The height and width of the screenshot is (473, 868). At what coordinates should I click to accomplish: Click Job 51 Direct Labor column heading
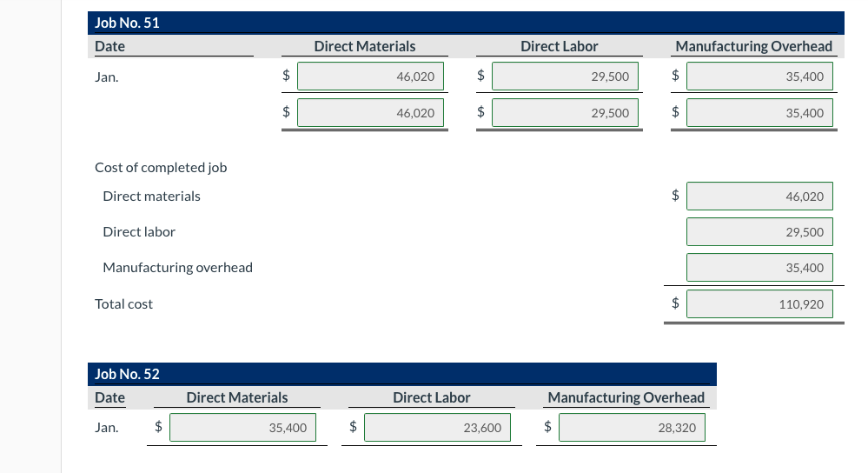pos(559,46)
